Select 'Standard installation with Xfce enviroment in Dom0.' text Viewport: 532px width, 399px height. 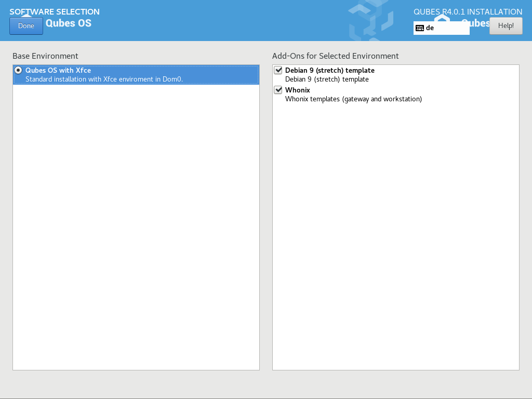coord(104,79)
